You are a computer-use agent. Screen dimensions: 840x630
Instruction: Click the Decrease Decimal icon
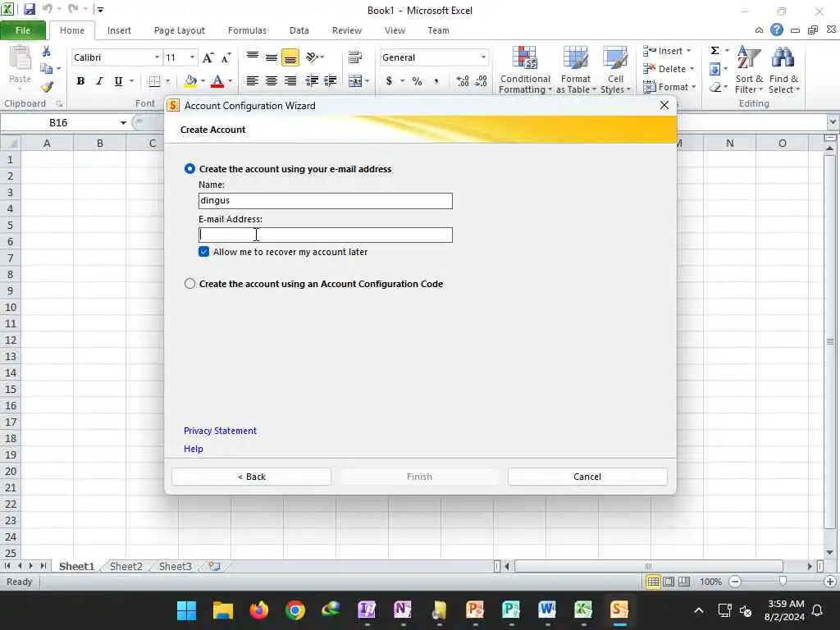481,81
